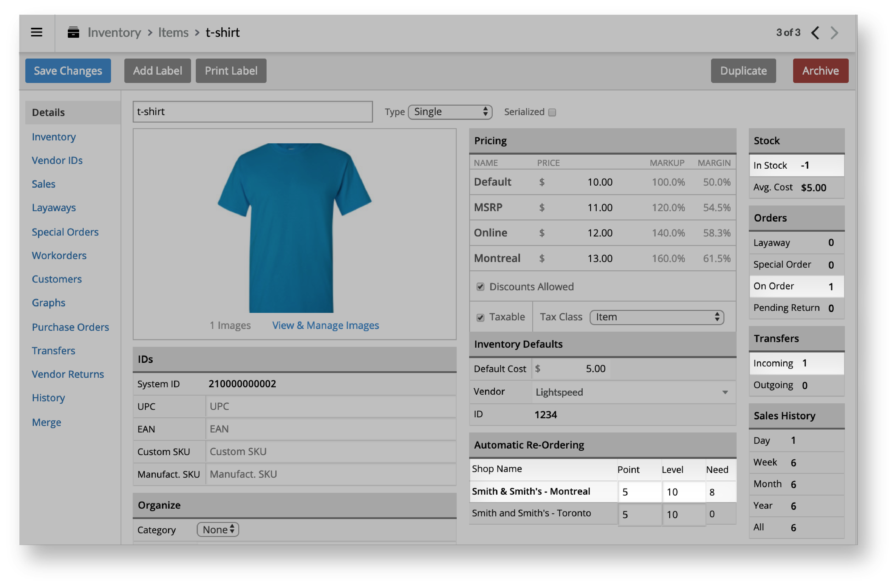Click the Default margin 50.0% value
This screenshot has height=588, width=896.
[717, 182]
